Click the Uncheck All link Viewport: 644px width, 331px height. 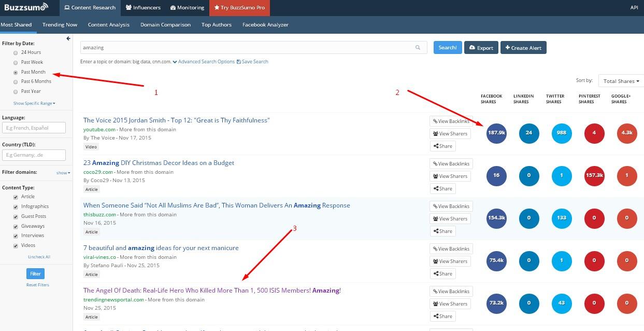pos(39,257)
